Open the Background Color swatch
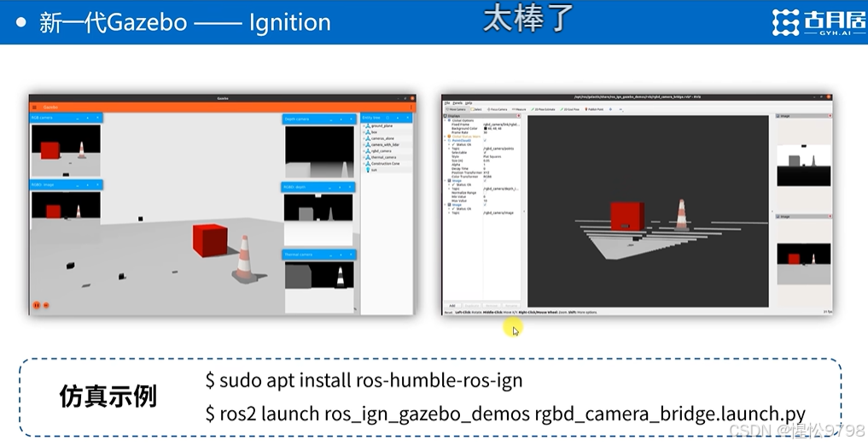 (486, 128)
